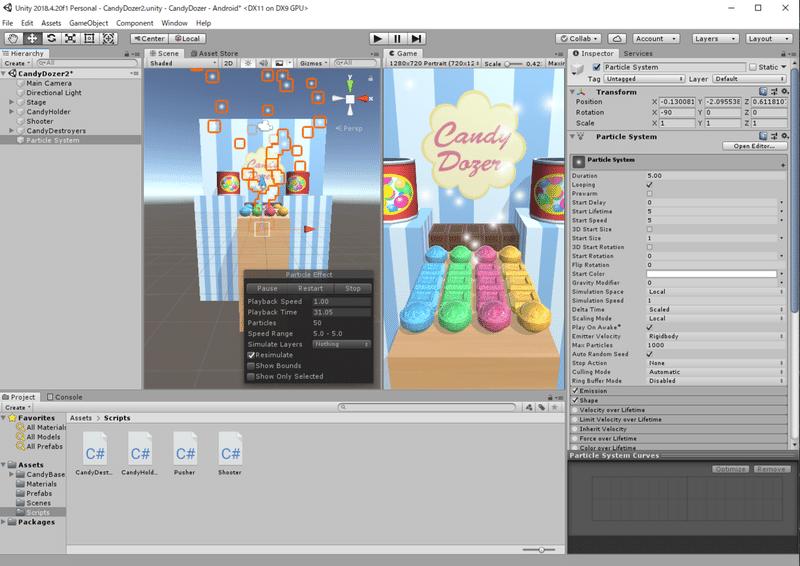Adjust the Project icon size slider
This screenshot has height=566, width=800.
click(540, 550)
